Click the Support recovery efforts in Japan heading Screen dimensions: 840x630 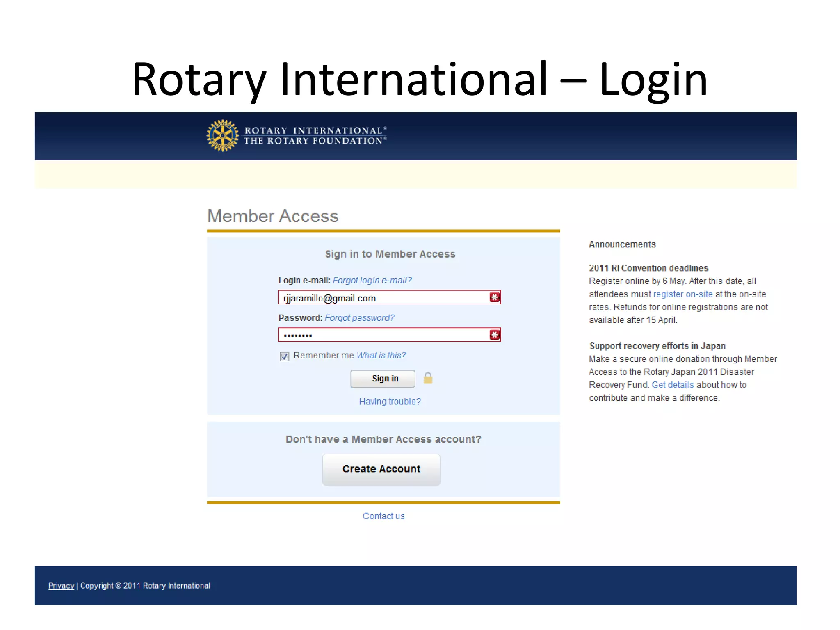657,346
